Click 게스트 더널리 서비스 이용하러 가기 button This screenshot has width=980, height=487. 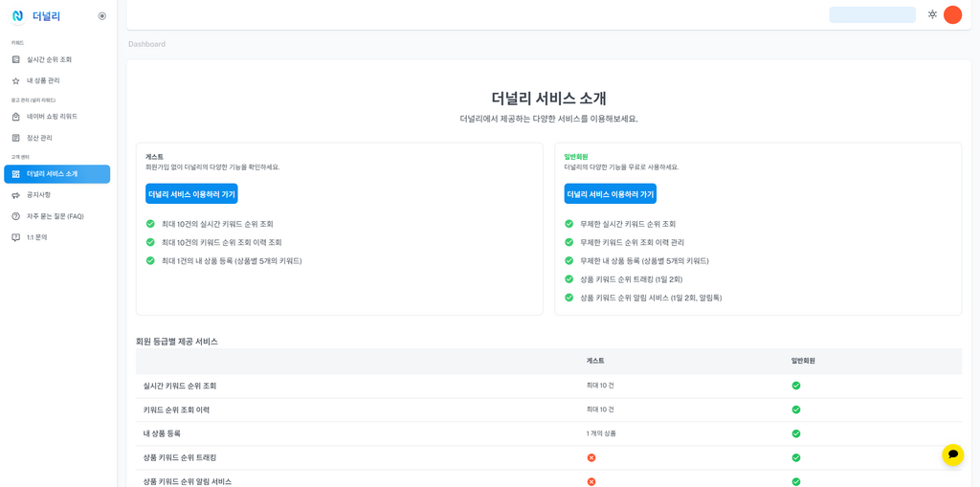[x=191, y=194]
